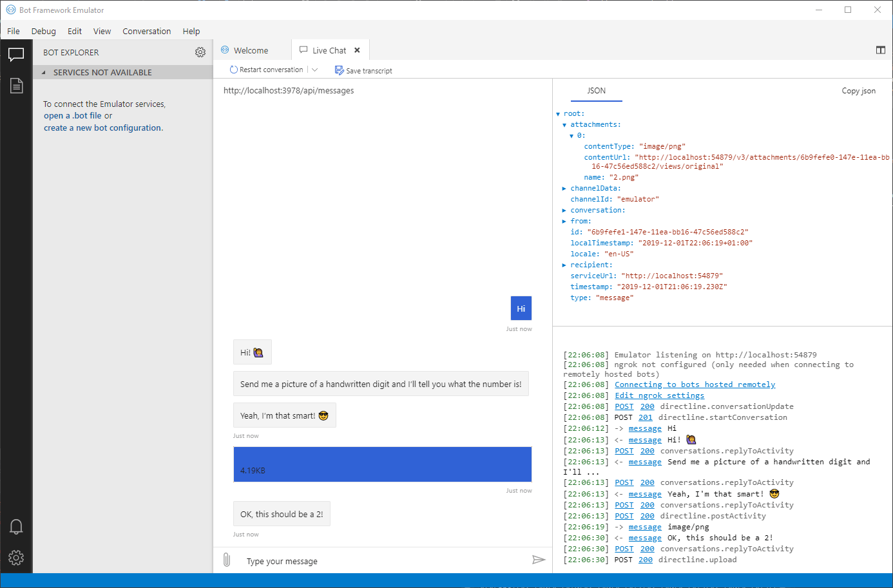Click the Restart conversation button
Screen dimensions: 893x588
[x=267, y=70]
